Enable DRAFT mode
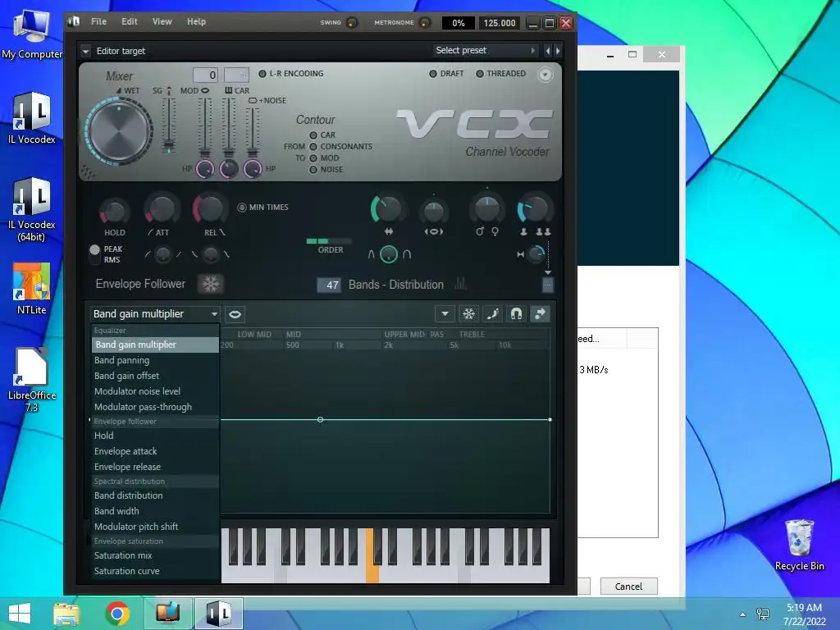 446,73
